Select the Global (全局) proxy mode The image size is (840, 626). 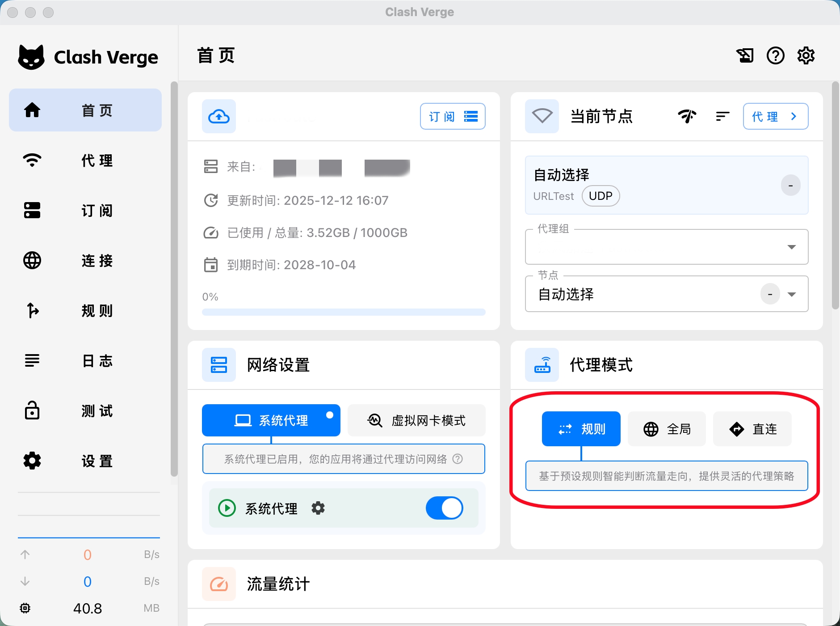click(667, 429)
